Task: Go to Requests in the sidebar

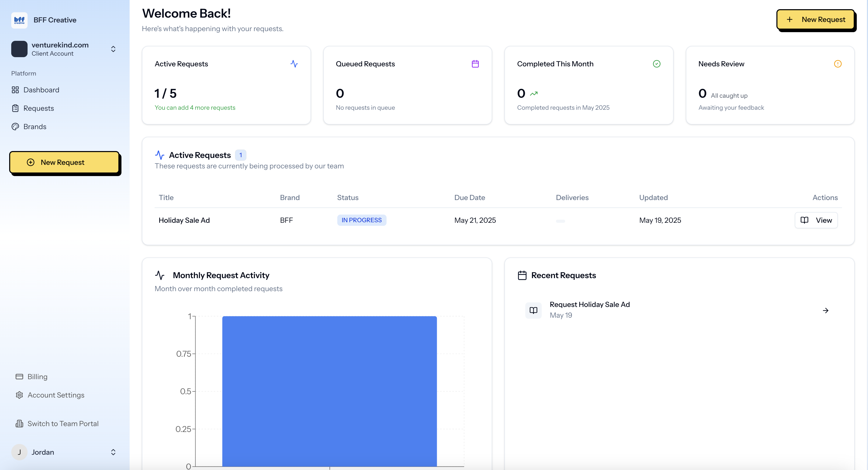Action: point(39,108)
